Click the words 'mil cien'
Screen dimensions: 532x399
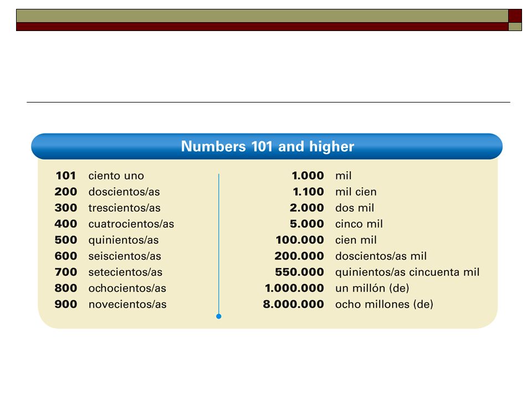(x=356, y=192)
